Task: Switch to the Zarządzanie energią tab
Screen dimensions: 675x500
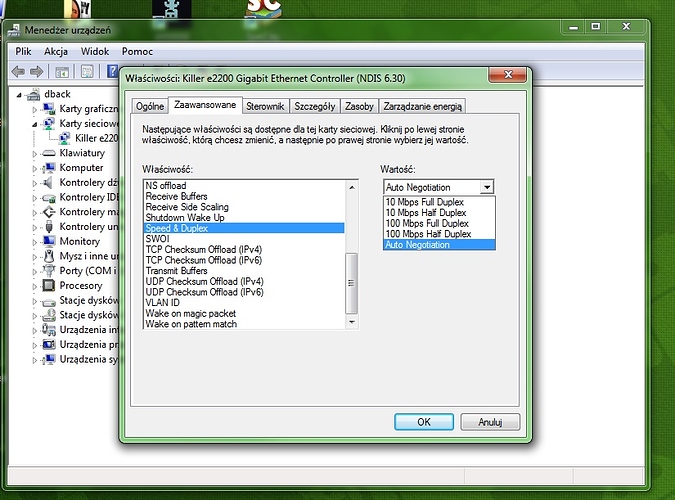Action: 422,106
